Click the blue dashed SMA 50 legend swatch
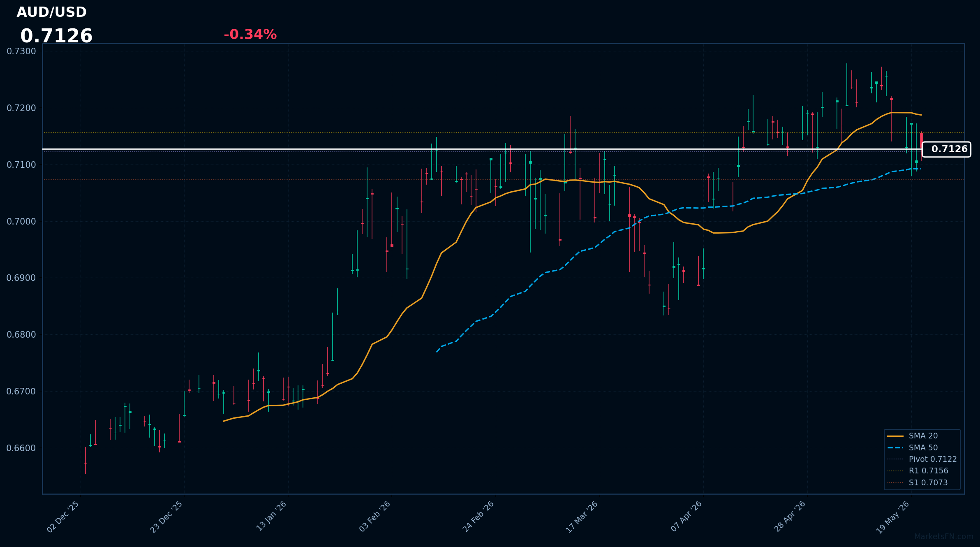The width and height of the screenshot is (980, 547). 895,447
